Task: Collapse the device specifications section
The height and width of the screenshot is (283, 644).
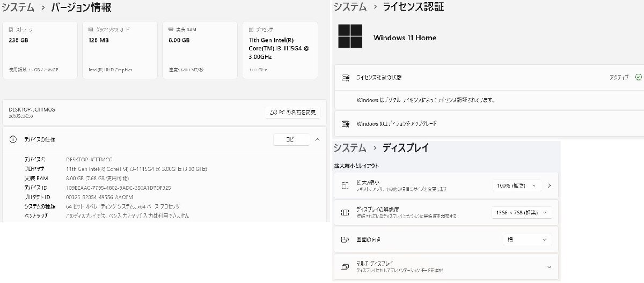Action: (318, 139)
